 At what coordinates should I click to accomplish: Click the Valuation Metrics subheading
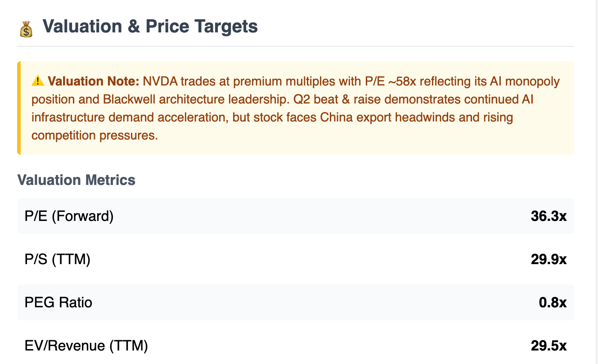pyautogui.click(x=76, y=180)
